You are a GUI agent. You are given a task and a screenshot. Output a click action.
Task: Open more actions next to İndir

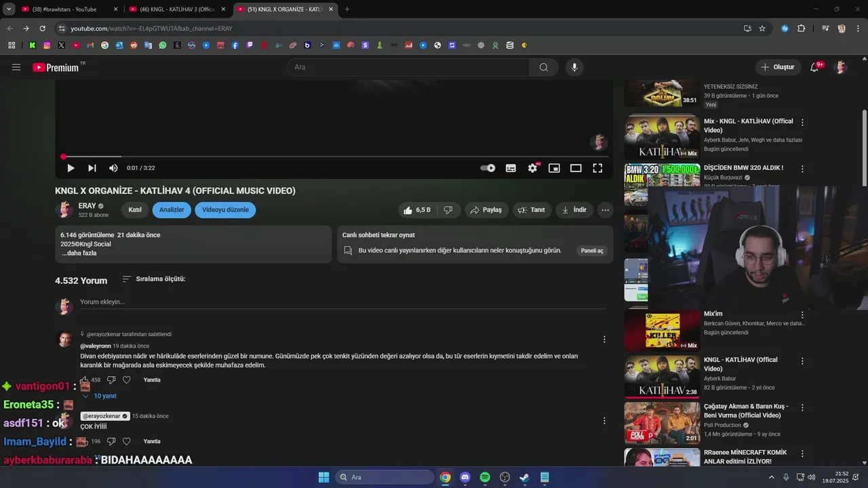tap(605, 210)
